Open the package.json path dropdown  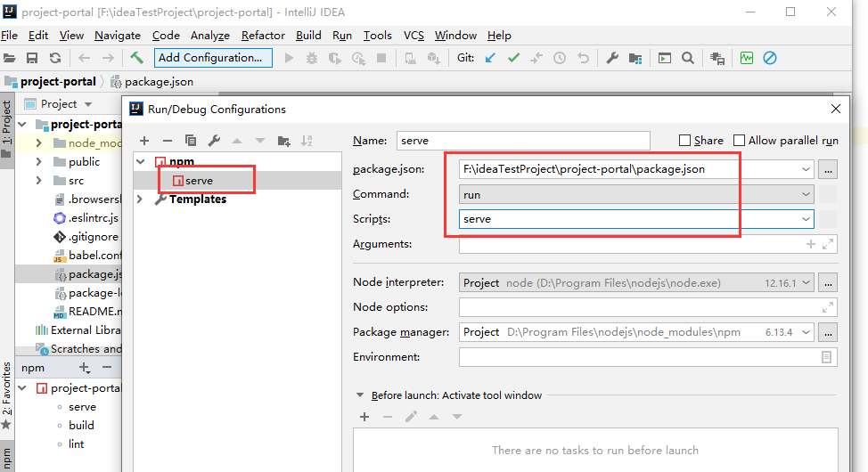coord(806,169)
